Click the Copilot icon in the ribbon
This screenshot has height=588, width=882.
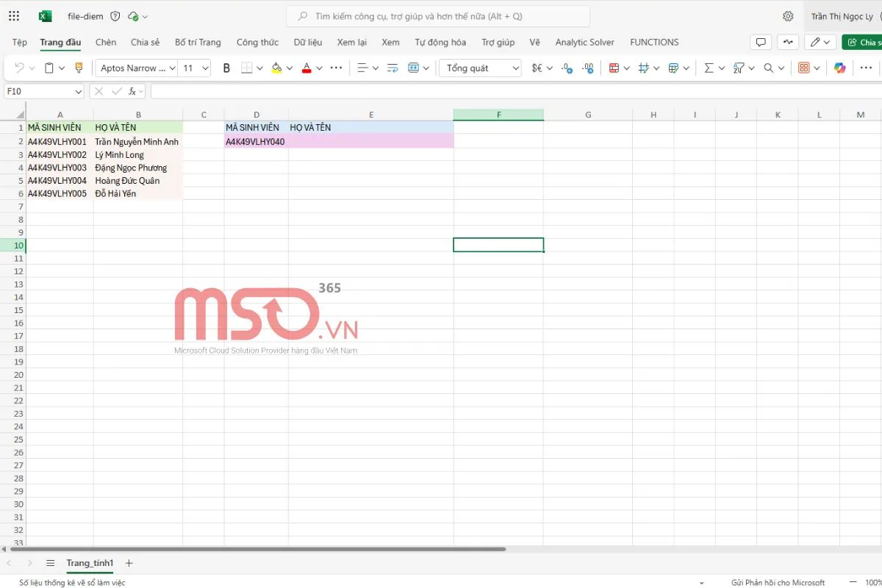point(840,68)
